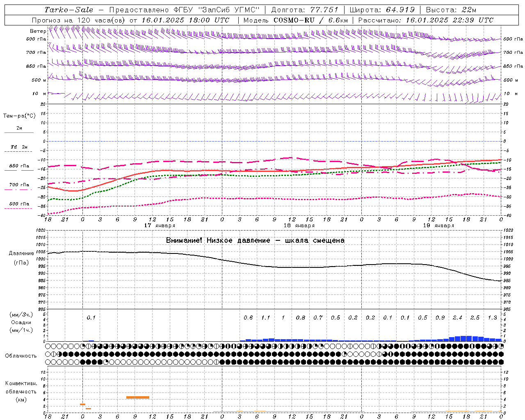This screenshot has width=525, height=420.
Task: Click the (мм/3ч.) units label
Action: click(21, 315)
